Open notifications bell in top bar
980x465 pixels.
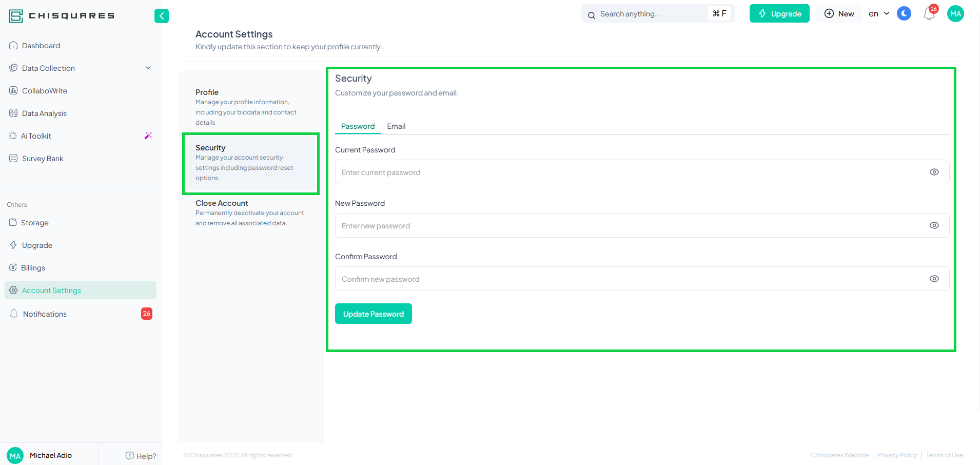929,14
